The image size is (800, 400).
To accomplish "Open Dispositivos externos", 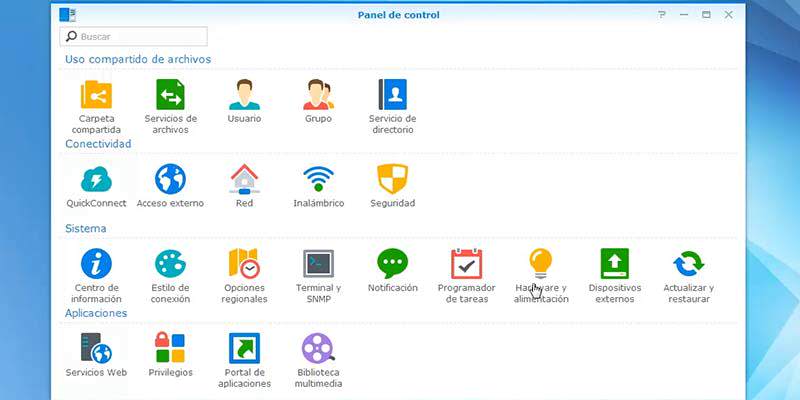I will tap(615, 264).
